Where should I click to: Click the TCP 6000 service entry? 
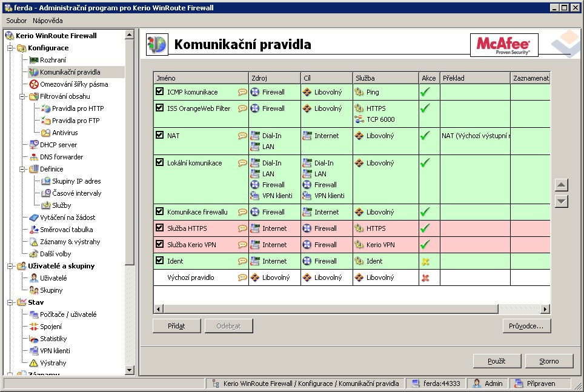[x=380, y=119]
